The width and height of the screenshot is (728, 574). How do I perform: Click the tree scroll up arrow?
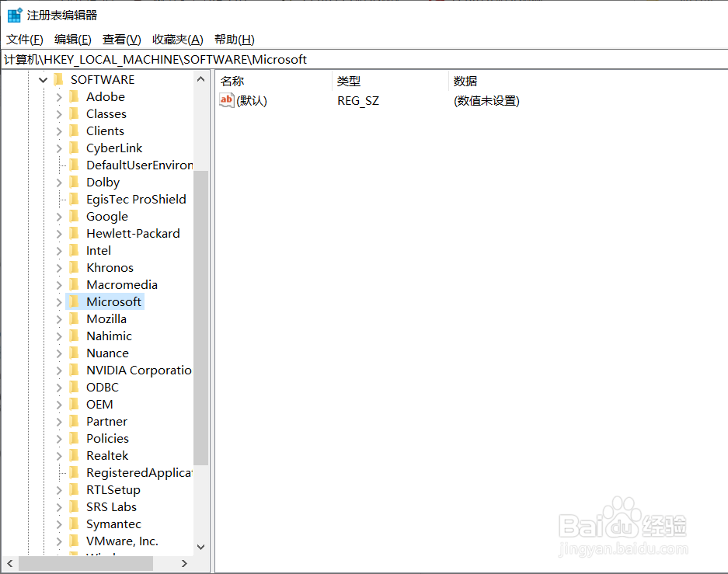click(201, 79)
